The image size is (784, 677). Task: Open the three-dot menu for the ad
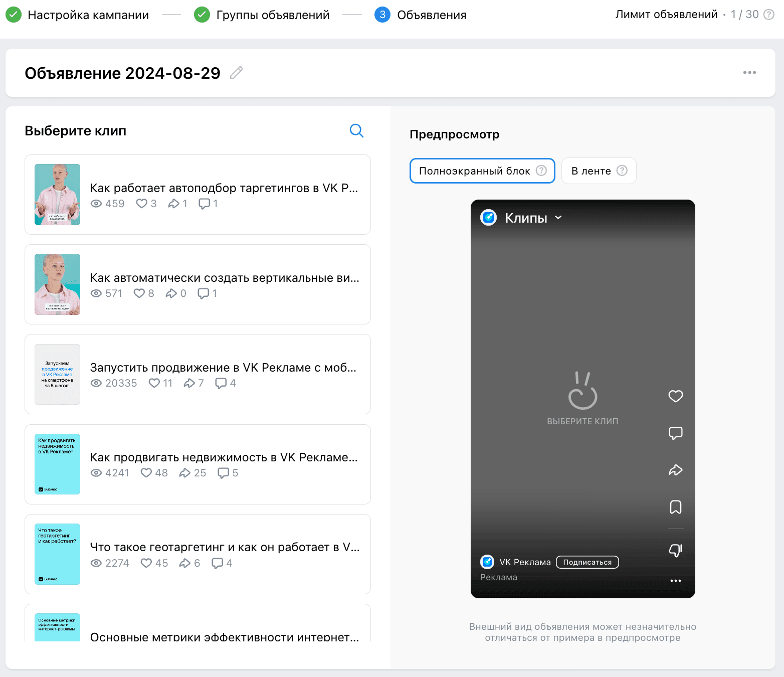pyautogui.click(x=749, y=73)
